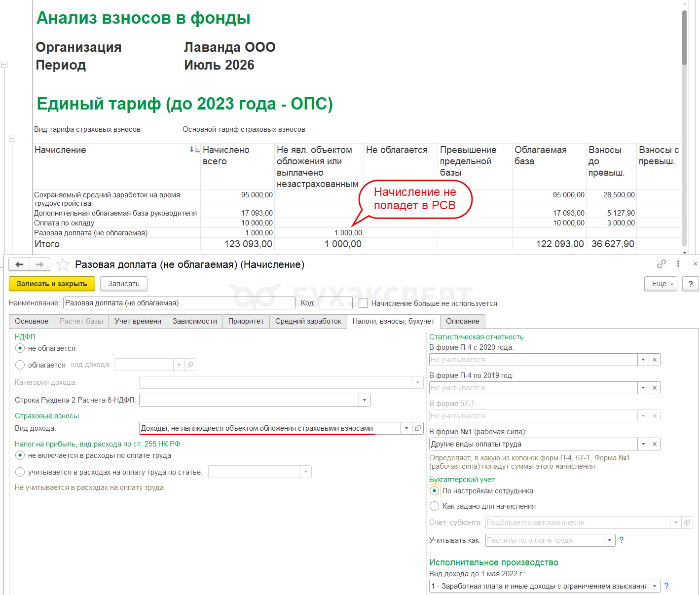The height and width of the screenshot is (595, 700).
Task: Select Как задано для начисления radio button
Action: (x=435, y=506)
